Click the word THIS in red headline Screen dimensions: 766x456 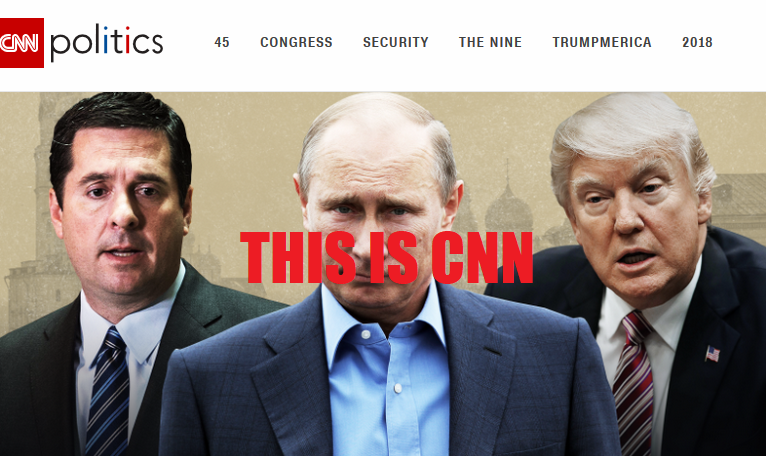pos(298,258)
